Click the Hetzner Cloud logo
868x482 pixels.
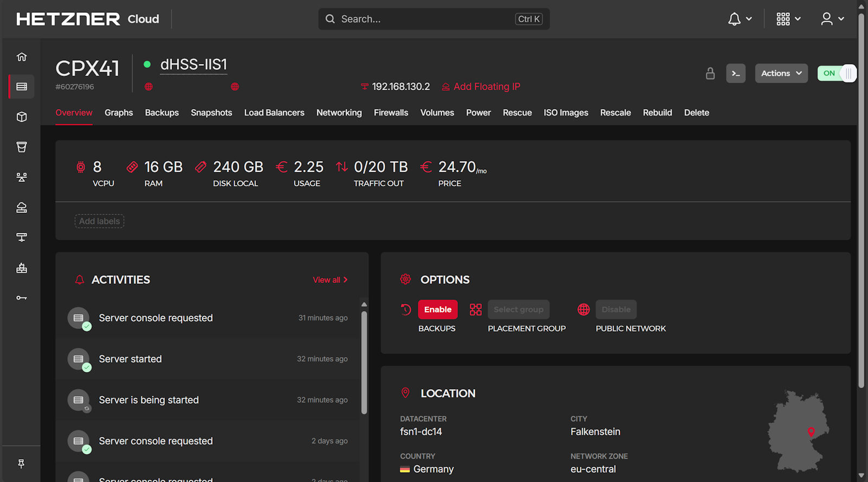click(88, 19)
